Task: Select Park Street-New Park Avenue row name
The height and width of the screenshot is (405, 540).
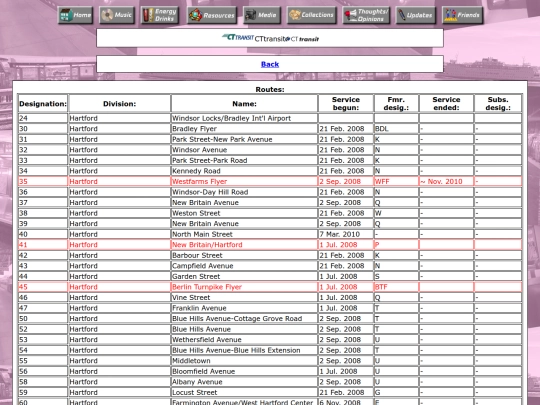Action: tap(222, 139)
